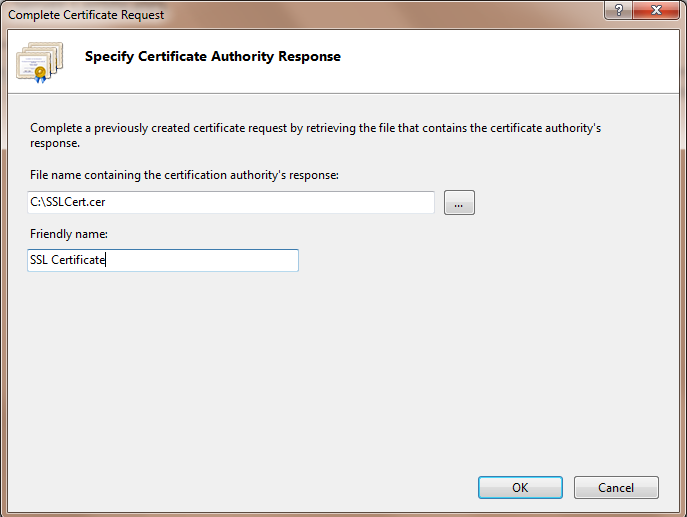Click the question mark Help button

[619, 11]
